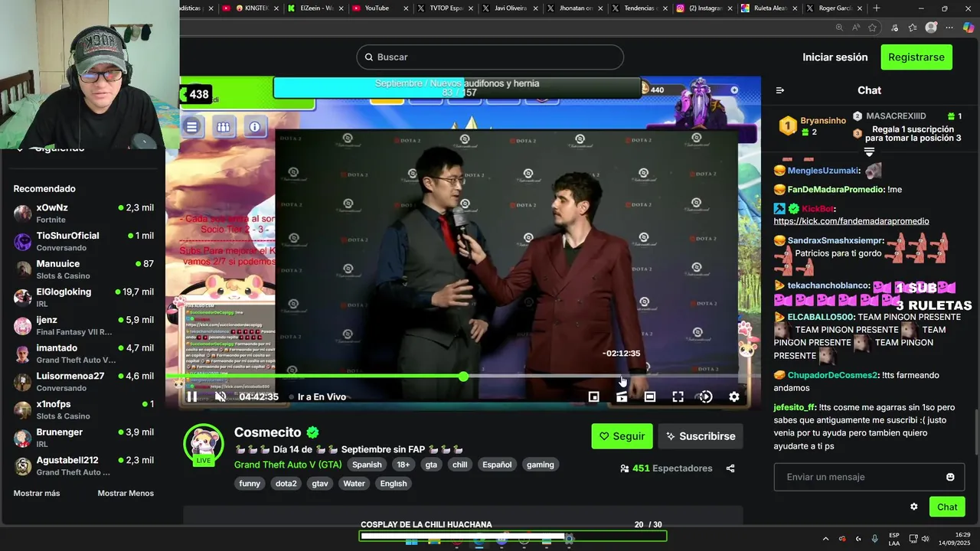Unmute the stream audio
The width and height of the screenshot is (980, 551).
point(220,396)
